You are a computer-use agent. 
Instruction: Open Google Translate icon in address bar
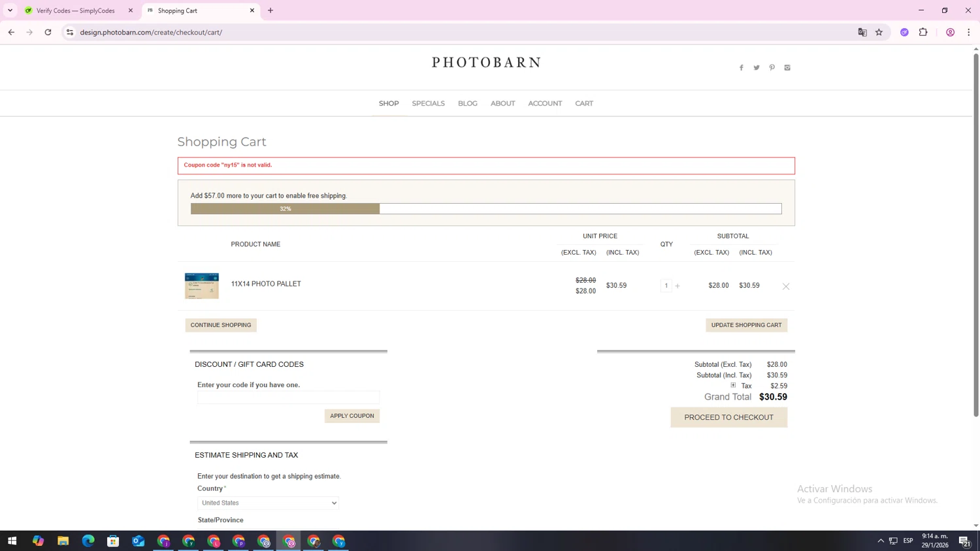pos(862,32)
